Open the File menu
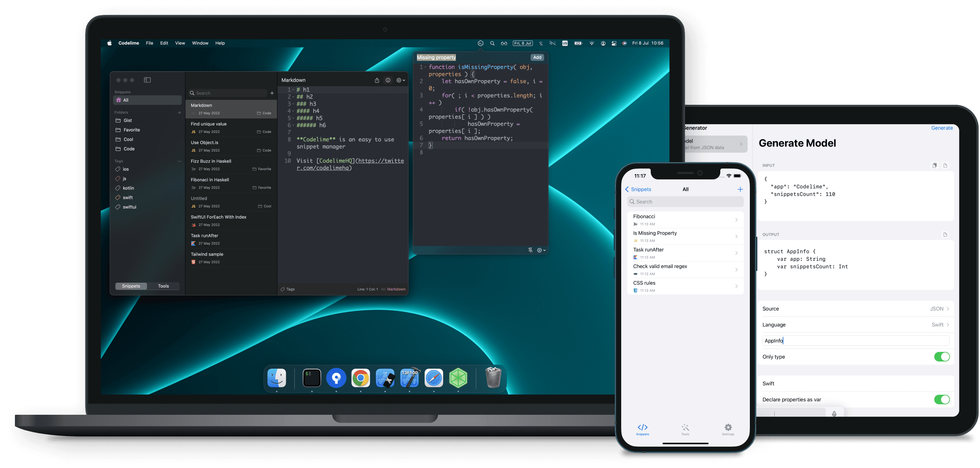980x468 pixels. click(x=149, y=43)
